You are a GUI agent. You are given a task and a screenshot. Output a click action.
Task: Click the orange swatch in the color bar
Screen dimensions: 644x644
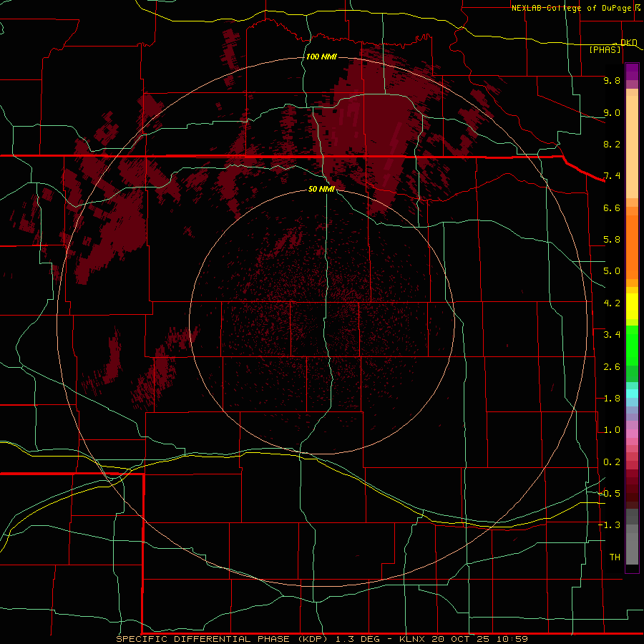coord(632,246)
